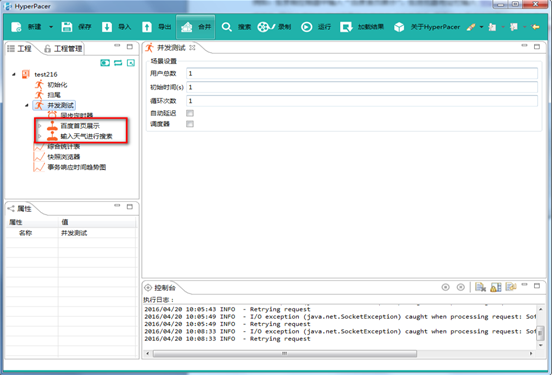Switch to the 工程 tab
The height and width of the screenshot is (375, 552).
point(19,49)
